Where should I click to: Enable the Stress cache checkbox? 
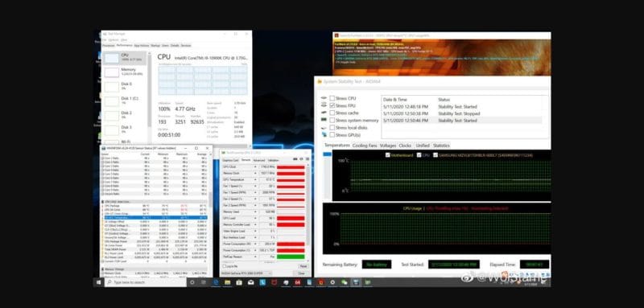tap(332, 113)
